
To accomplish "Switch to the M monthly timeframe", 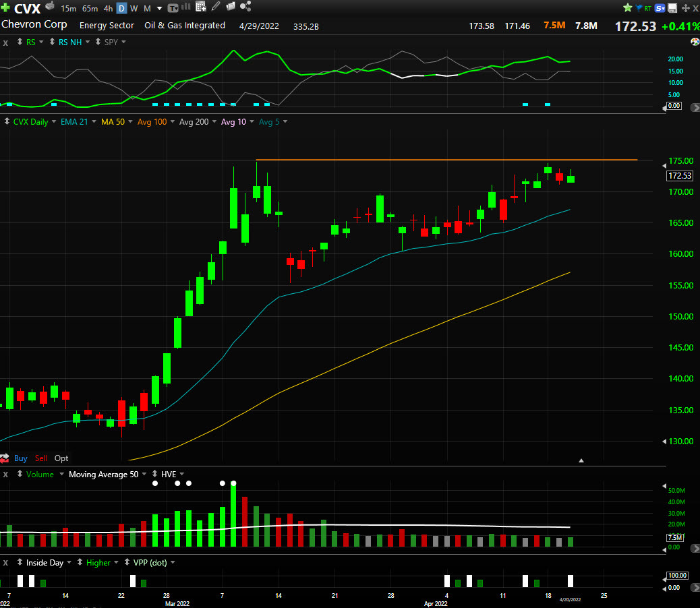I will coord(147,9).
